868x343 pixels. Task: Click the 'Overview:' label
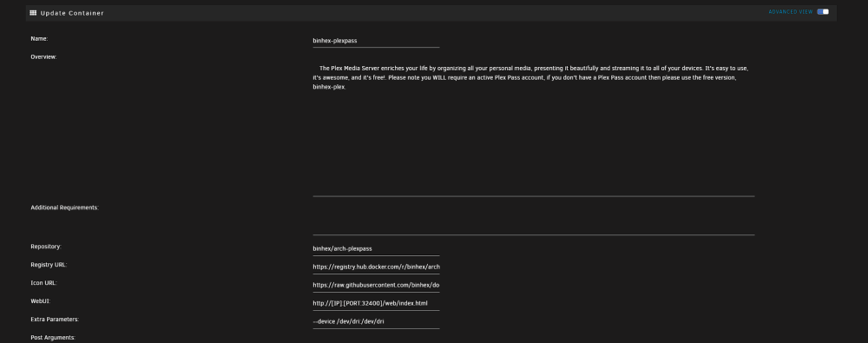43,56
